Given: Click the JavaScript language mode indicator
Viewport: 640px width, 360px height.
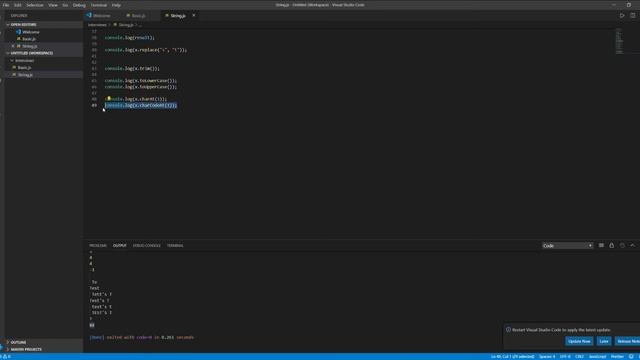Looking at the screenshot, I should (x=597, y=357).
